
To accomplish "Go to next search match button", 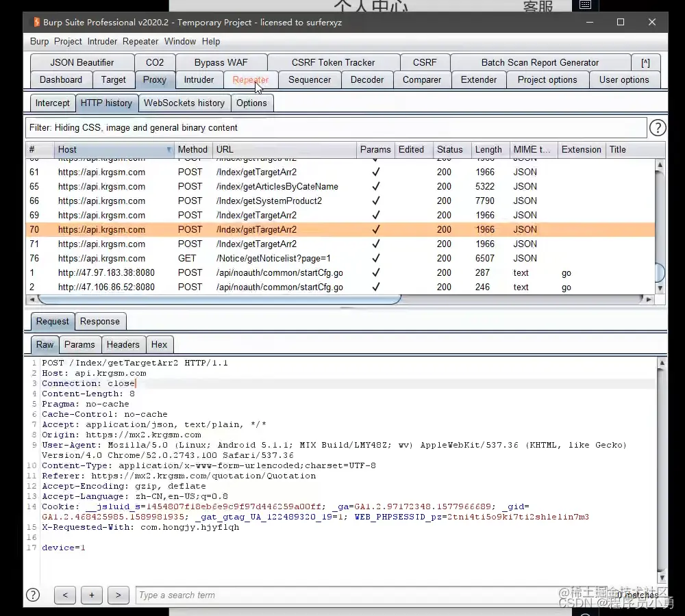I will [x=118, y=595].
